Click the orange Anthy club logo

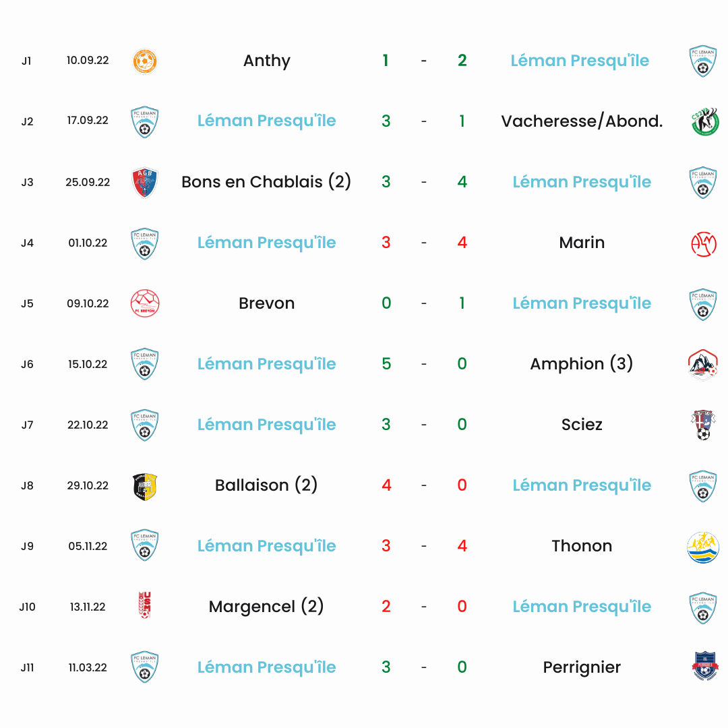[145, 61]
